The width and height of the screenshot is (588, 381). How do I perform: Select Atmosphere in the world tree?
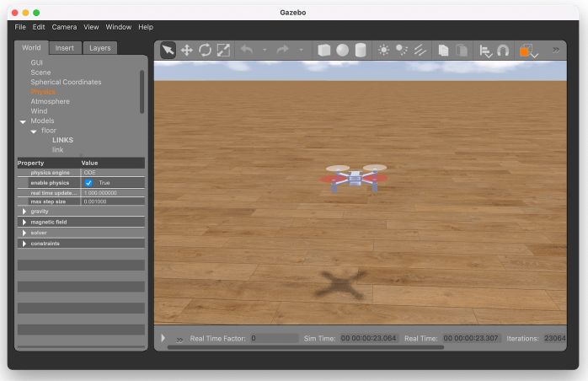pos(50,101)
